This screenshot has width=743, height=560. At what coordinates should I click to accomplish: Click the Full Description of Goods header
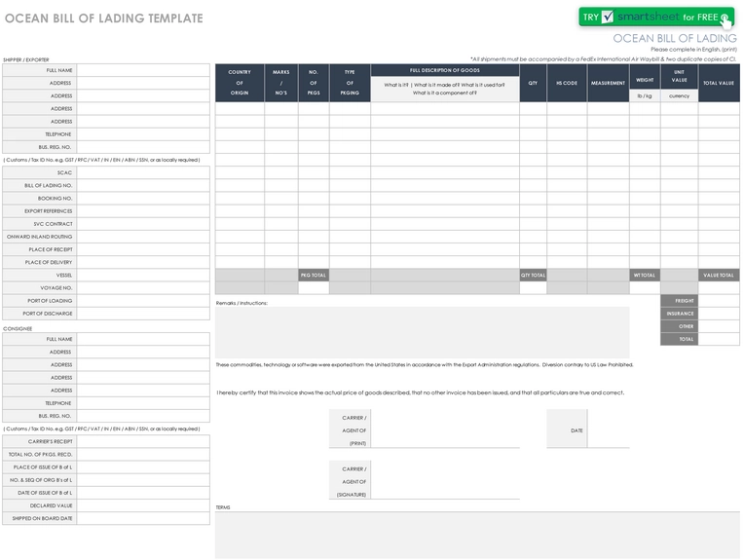[445, 70]
